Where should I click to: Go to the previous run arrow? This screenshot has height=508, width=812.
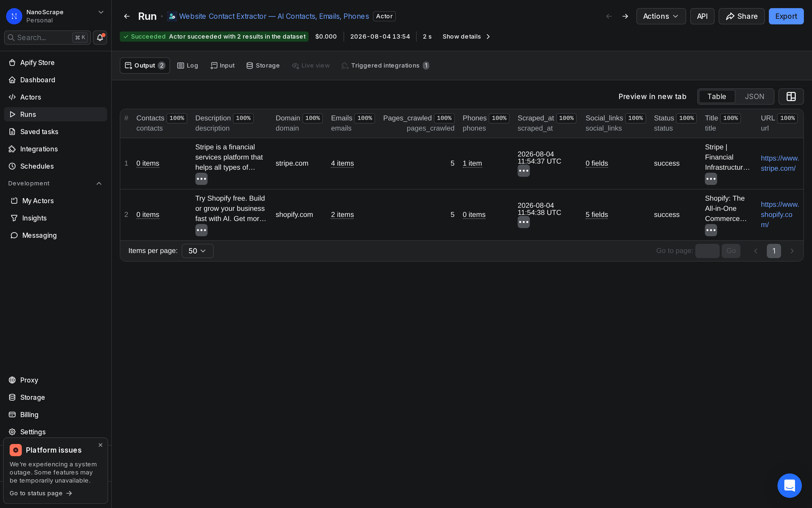click(609, 16)
